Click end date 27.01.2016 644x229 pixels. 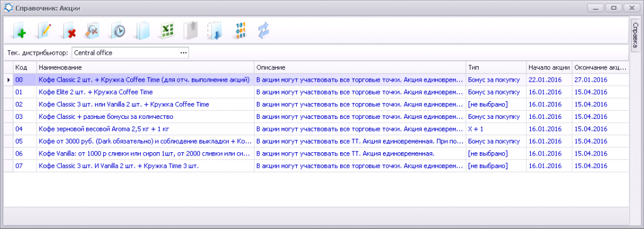coord(601,80)
